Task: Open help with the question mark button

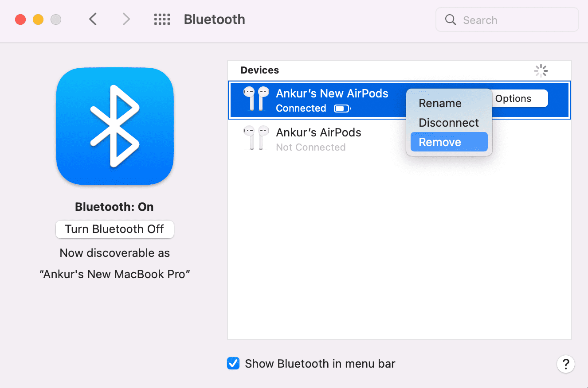Action: pos(566,364)
